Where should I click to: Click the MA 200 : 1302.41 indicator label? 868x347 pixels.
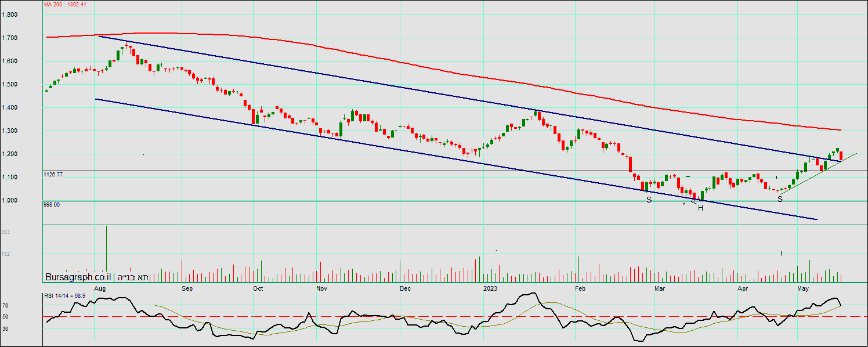[65, 5]
